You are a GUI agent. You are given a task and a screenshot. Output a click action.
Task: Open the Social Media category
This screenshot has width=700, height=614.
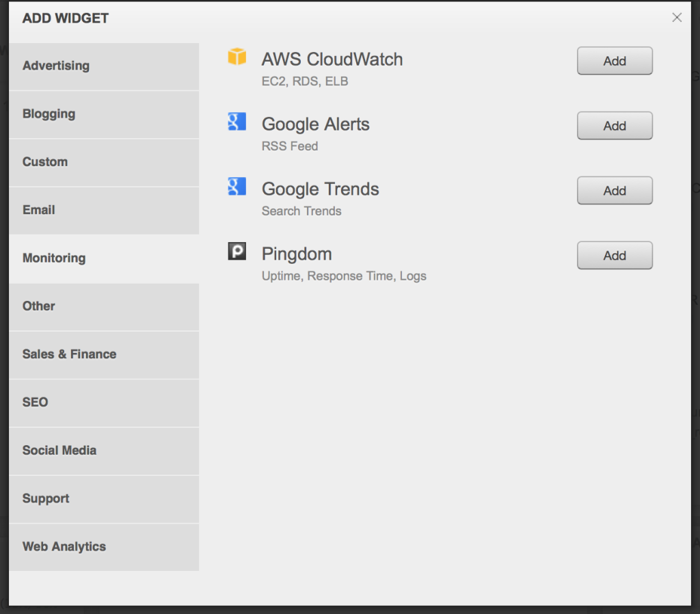[x=104, y=451]
